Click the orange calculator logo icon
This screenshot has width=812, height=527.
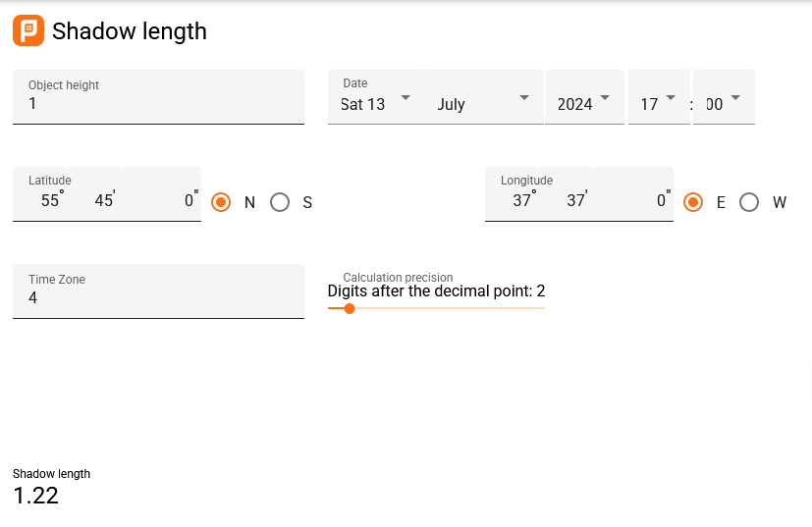[x=28, y=30]
